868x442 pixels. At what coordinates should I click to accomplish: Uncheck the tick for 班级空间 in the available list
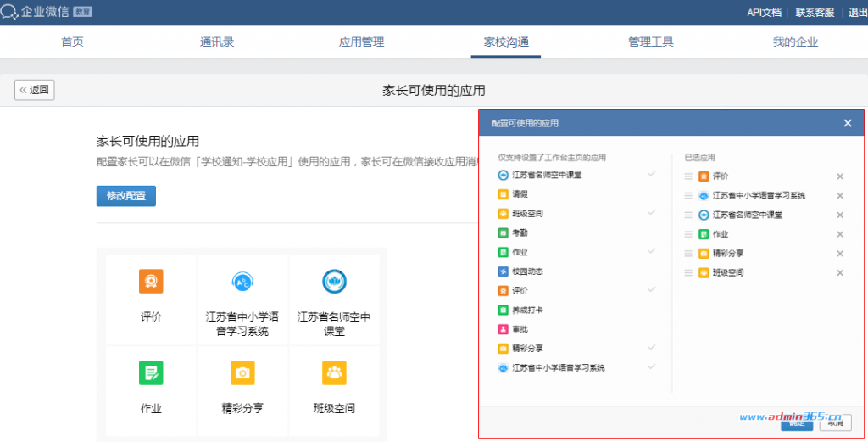652,213
